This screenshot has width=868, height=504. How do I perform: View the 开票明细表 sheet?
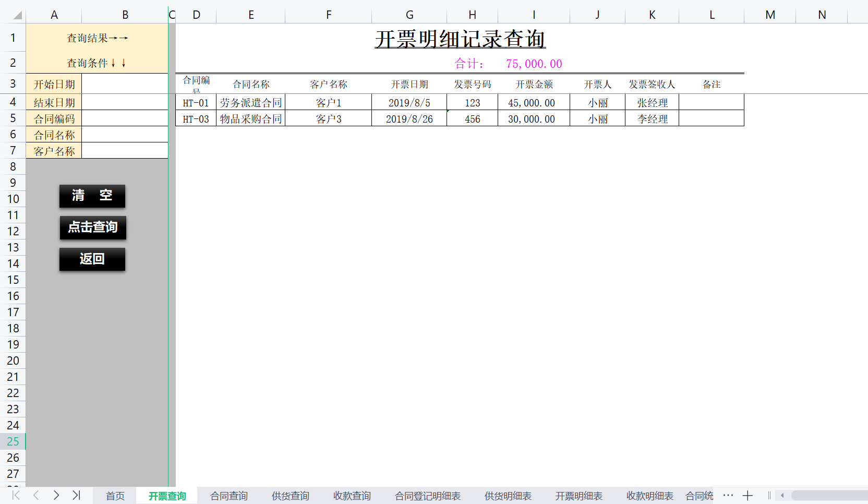pyautogui.click(x=579, y=496)
